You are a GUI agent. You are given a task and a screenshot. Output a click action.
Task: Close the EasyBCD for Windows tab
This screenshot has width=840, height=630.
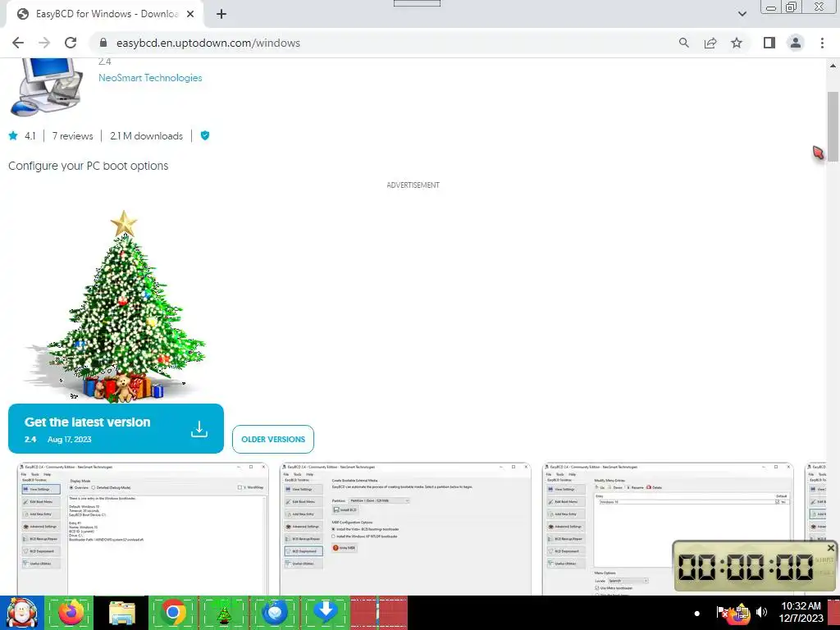[190, 14]
